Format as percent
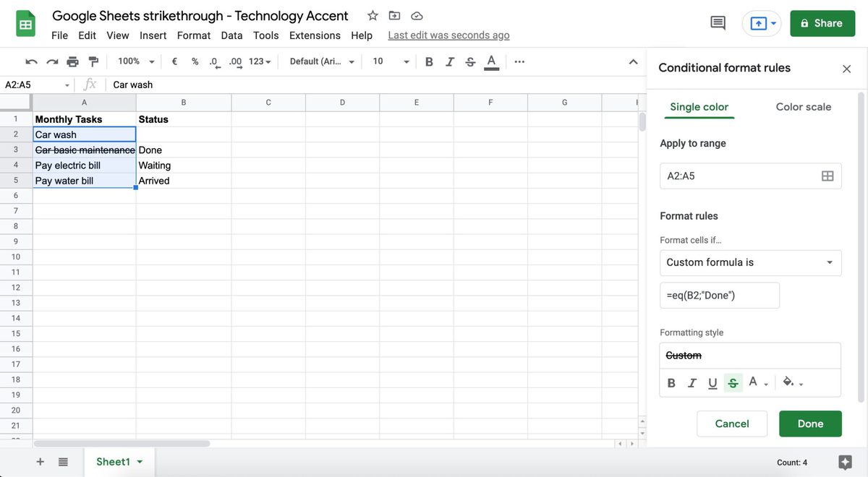The image size is (868, 477). click(x=195, y=61)
